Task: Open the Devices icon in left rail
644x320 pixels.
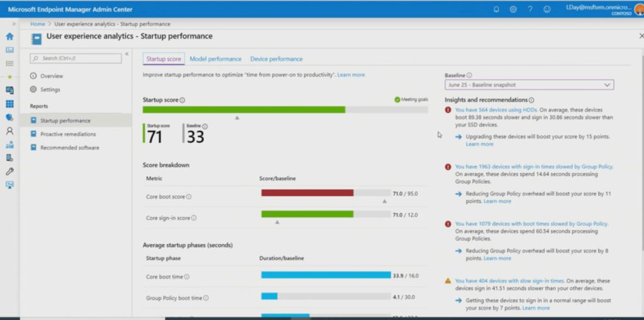Action: pos(9,90)
